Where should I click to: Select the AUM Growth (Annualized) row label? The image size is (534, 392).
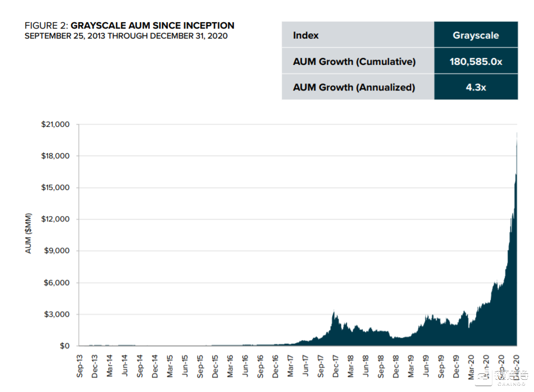(354, 87)
